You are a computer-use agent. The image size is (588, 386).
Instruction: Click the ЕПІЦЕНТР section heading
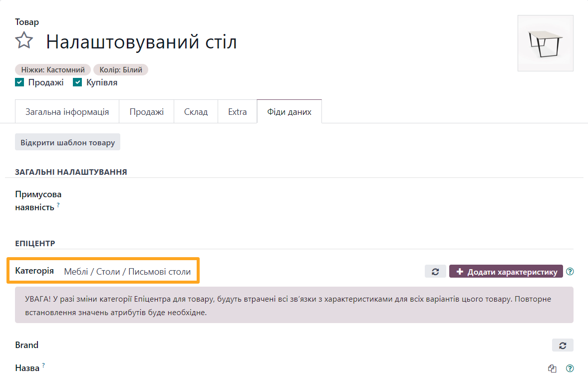tap(35, 244)
